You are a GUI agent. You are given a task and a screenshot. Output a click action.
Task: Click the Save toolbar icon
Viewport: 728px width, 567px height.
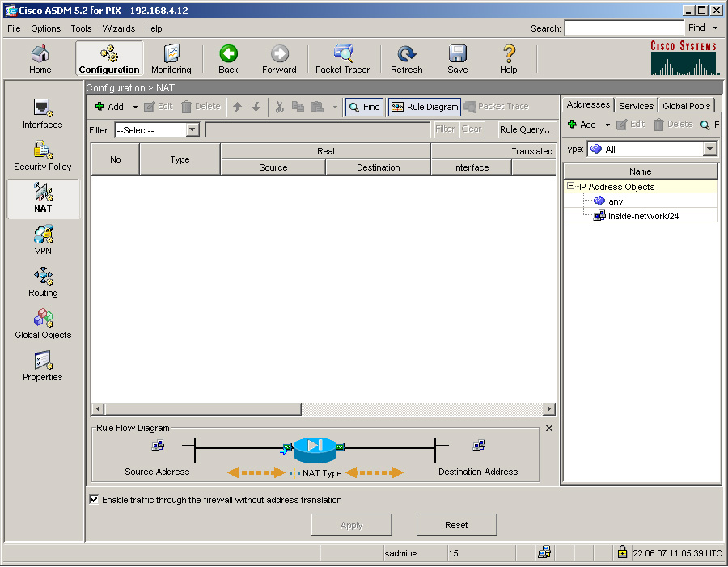(x=457, y=59)
